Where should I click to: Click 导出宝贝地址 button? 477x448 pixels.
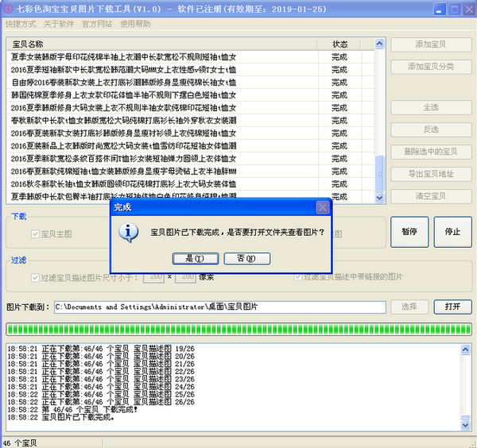431,174
